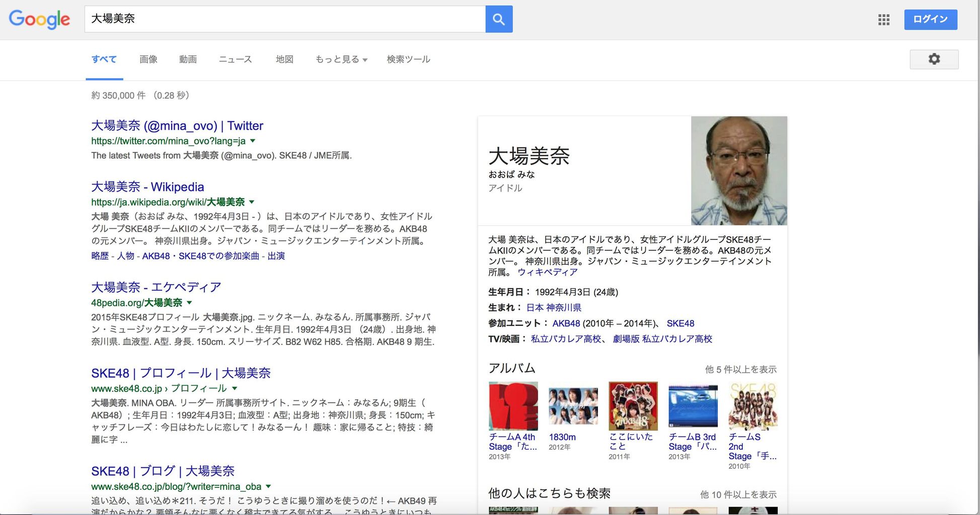Open the 大場美奈 - Wikipedia result

147,187
